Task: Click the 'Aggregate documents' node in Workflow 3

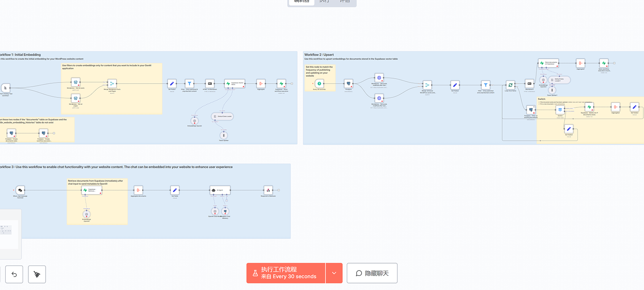Action: pos(138,190)
